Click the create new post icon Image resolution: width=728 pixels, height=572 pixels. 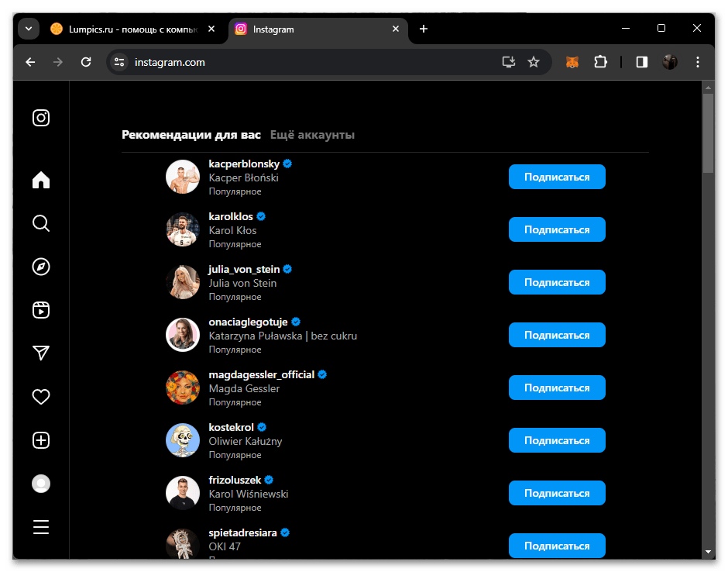[41, 440]
